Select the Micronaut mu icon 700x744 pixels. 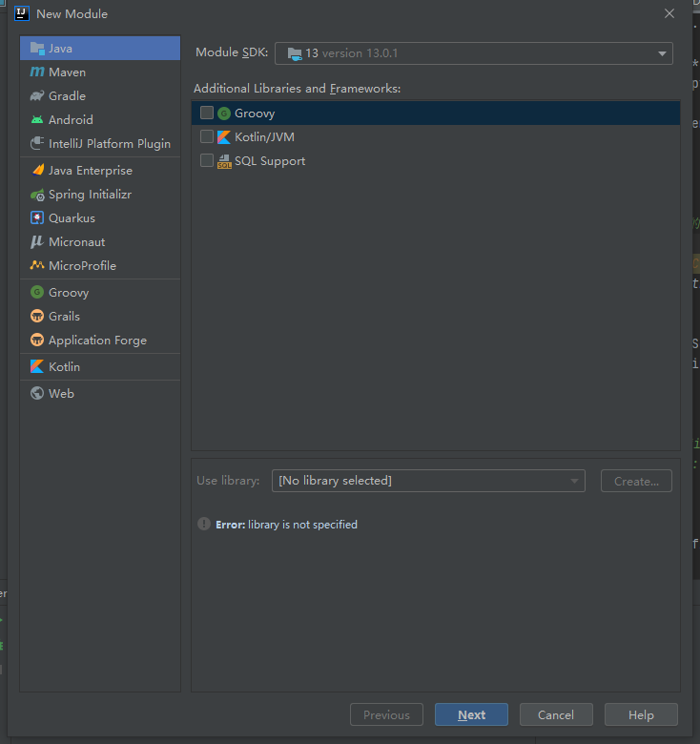(37, 242)
